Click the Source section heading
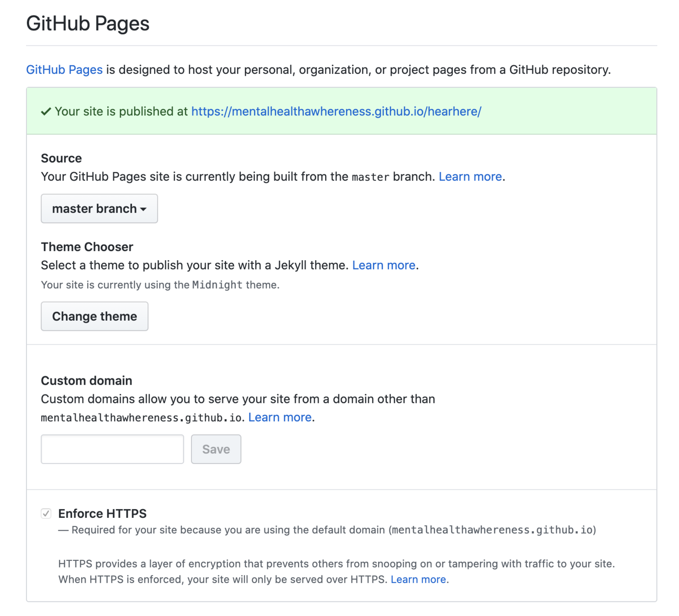This screenshot has height=616, width=679. click(x=62, y=158)
